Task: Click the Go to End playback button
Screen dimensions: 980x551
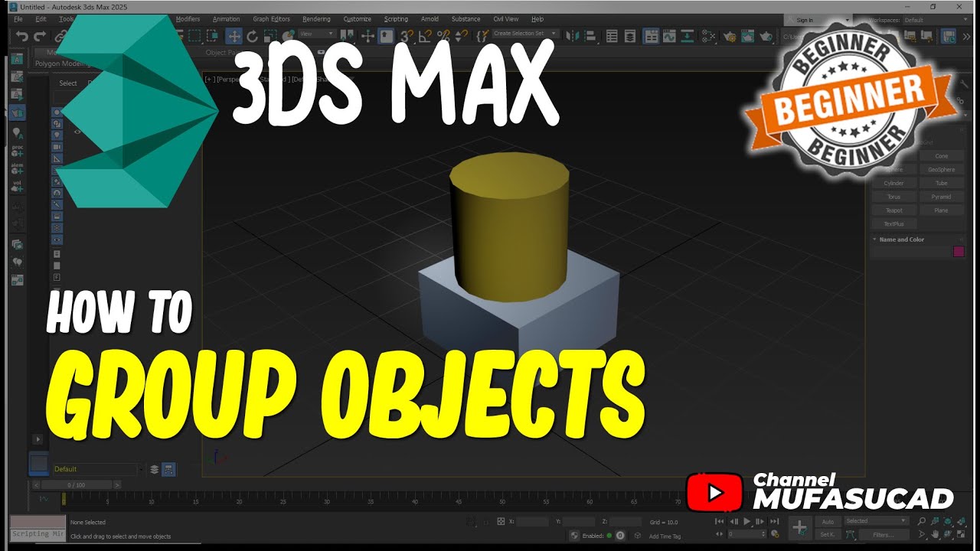Action: click(x=775, y=521)
